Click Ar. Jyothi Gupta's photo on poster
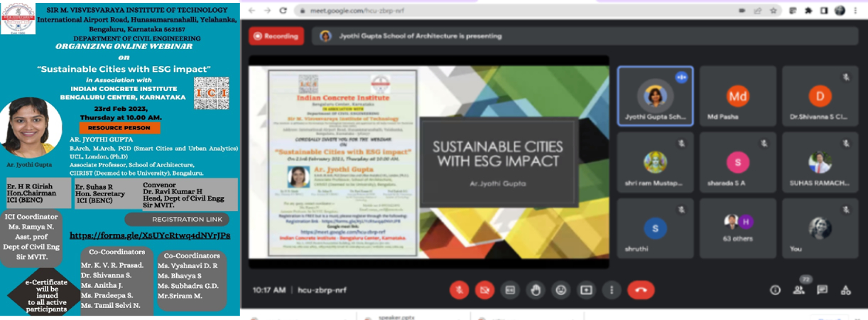 tap(32, 128)
